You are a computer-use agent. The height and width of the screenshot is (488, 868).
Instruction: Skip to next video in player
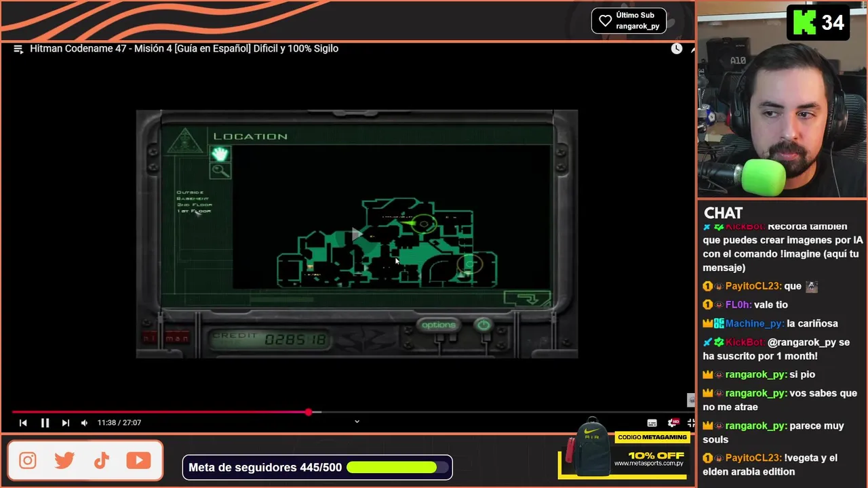[65, 423]
